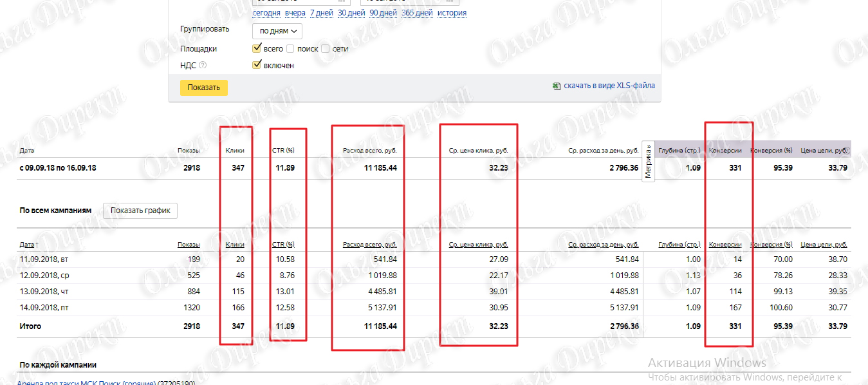Sort by the underlined Ср. цена клика header
Screen dimensions: 868x385
point(478,245)
